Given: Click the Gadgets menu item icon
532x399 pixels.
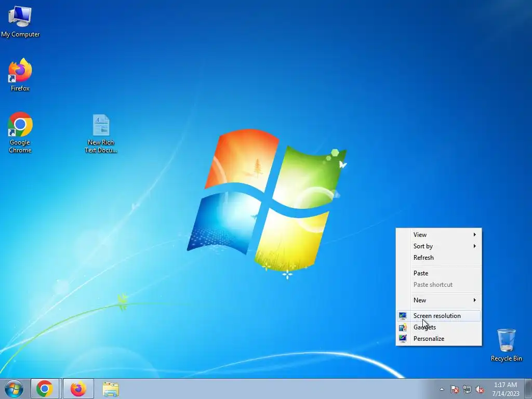Looking at the screenshot, I should coord(403,327).
